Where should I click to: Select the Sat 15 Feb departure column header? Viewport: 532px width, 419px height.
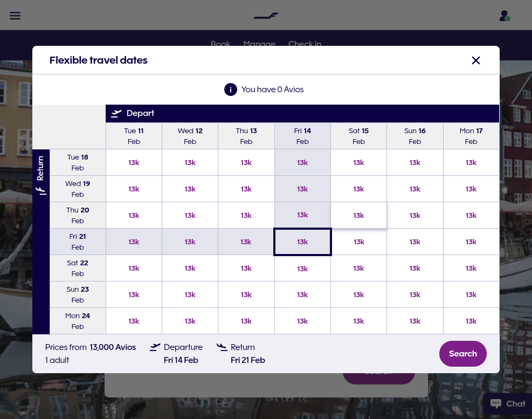pyautogui.click(x=358, y=136)
